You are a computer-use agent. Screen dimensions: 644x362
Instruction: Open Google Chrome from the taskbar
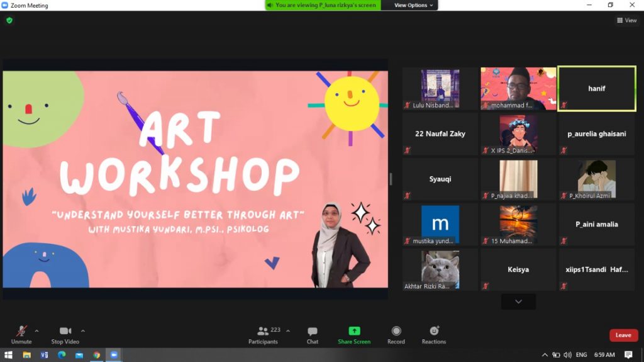click(96, 355)
